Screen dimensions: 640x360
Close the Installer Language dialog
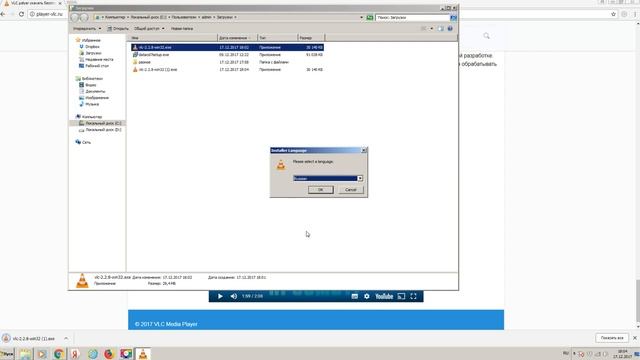click(x=364, y=150)
